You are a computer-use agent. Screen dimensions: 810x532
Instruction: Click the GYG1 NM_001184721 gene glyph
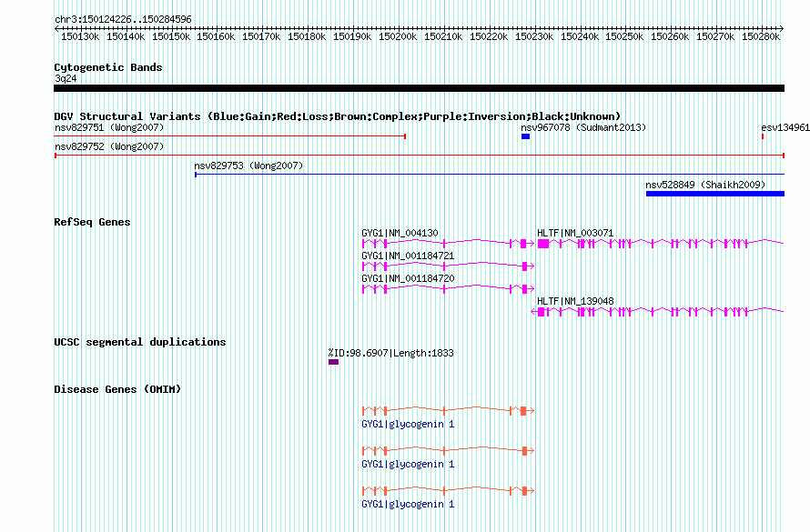(x=448, y=266)
